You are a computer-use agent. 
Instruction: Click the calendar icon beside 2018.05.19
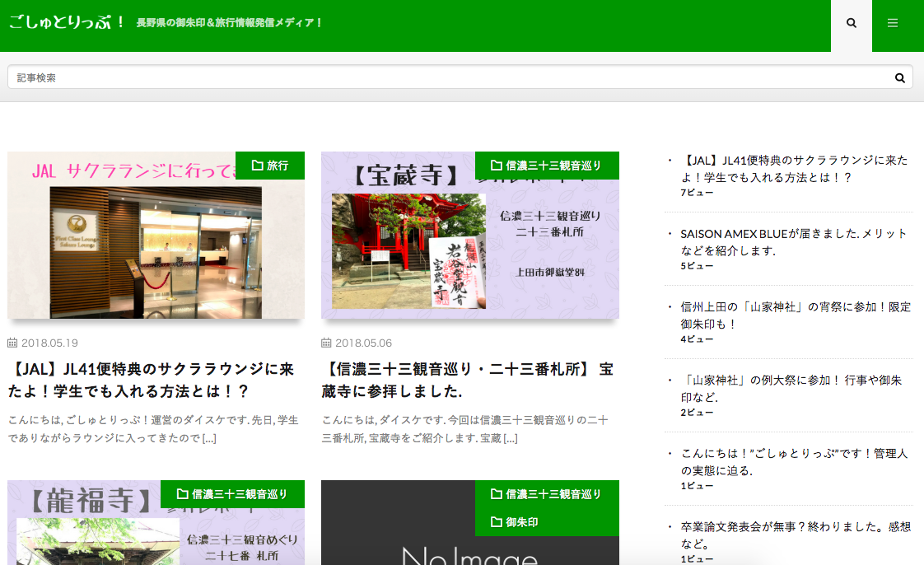click(x=12, y=343)
